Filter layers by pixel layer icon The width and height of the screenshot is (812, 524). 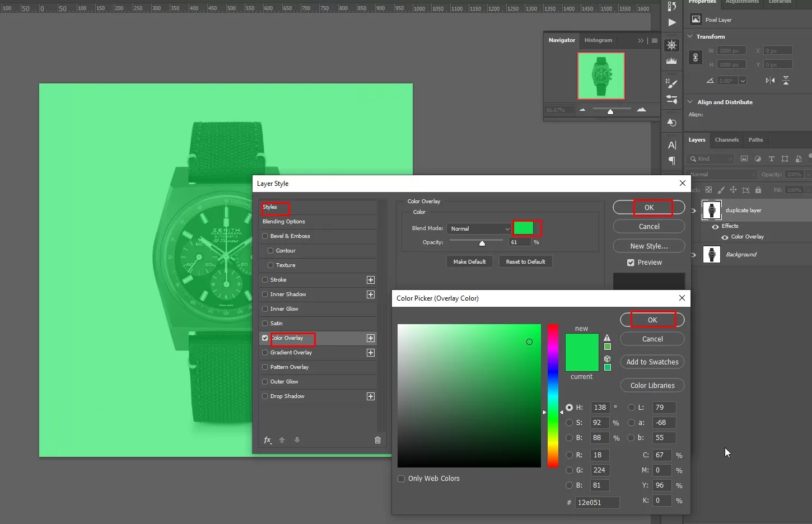pos(744,159)
